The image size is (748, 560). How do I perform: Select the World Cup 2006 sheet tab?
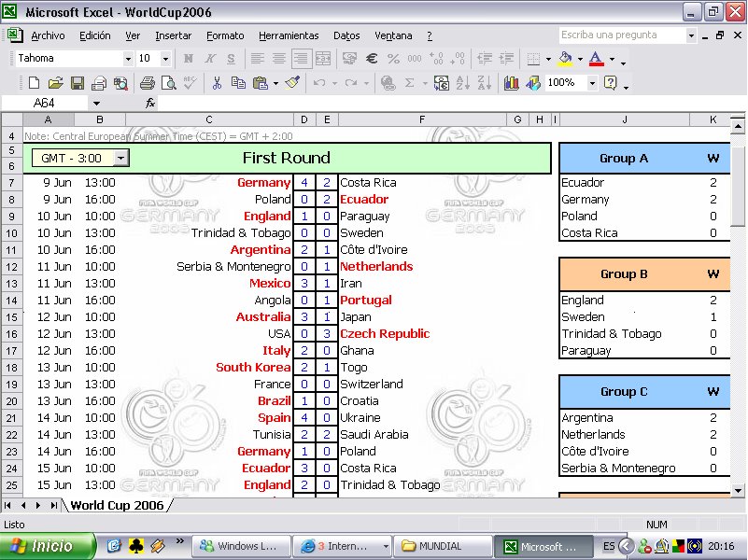pyautogui.click(x=117, y=505)
